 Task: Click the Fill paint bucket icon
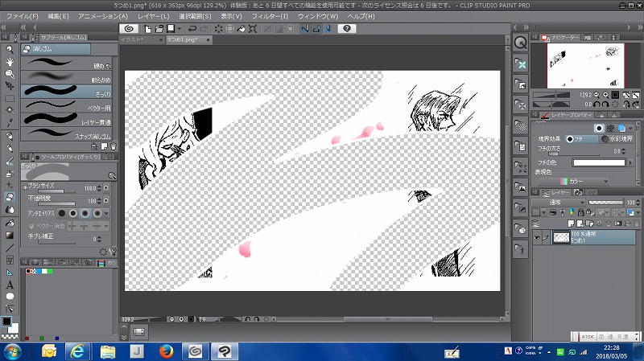tap(242, 29)
